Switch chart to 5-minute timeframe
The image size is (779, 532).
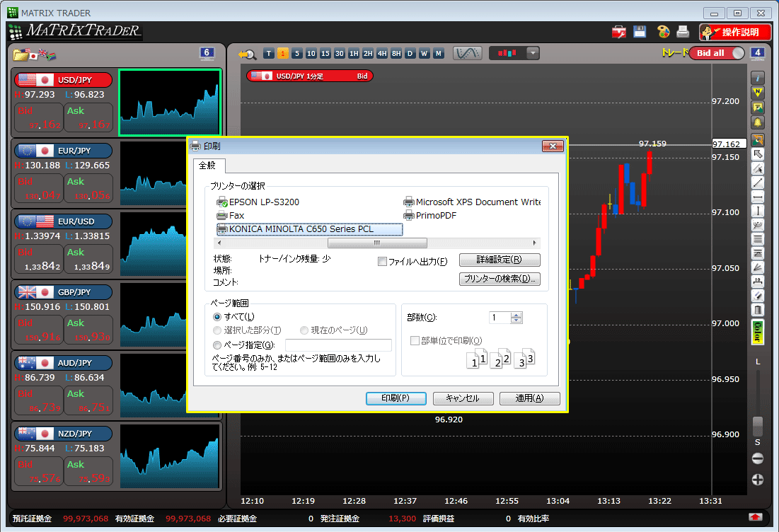(297, 54)
